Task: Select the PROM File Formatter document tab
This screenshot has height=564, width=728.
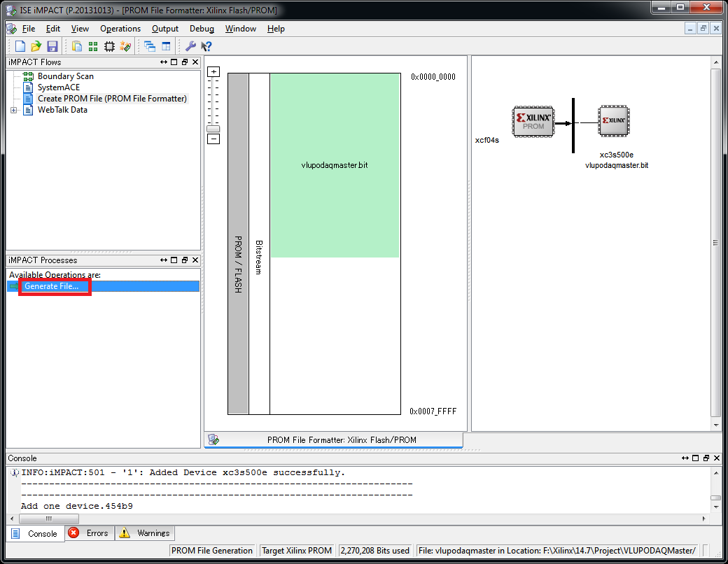Action: click(333, 439)
